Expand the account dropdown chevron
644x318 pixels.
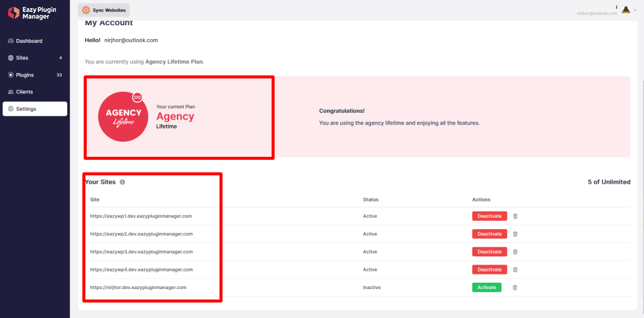pos(635,10)
